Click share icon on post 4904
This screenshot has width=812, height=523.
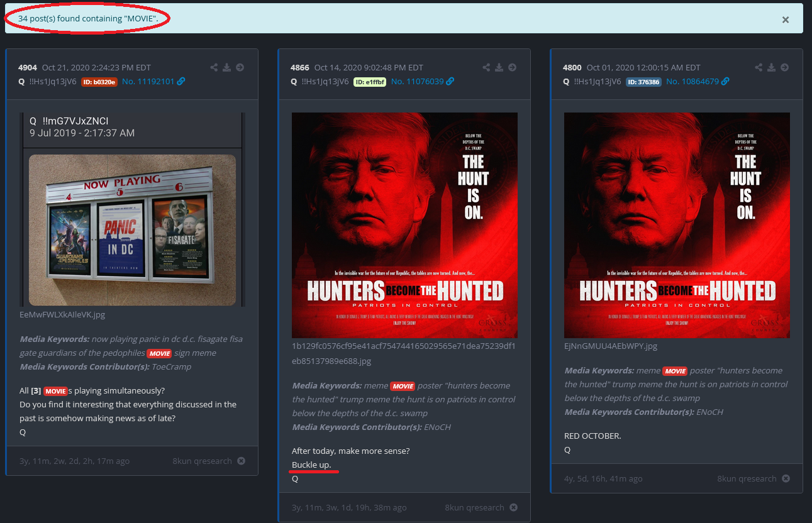point(214,68)
